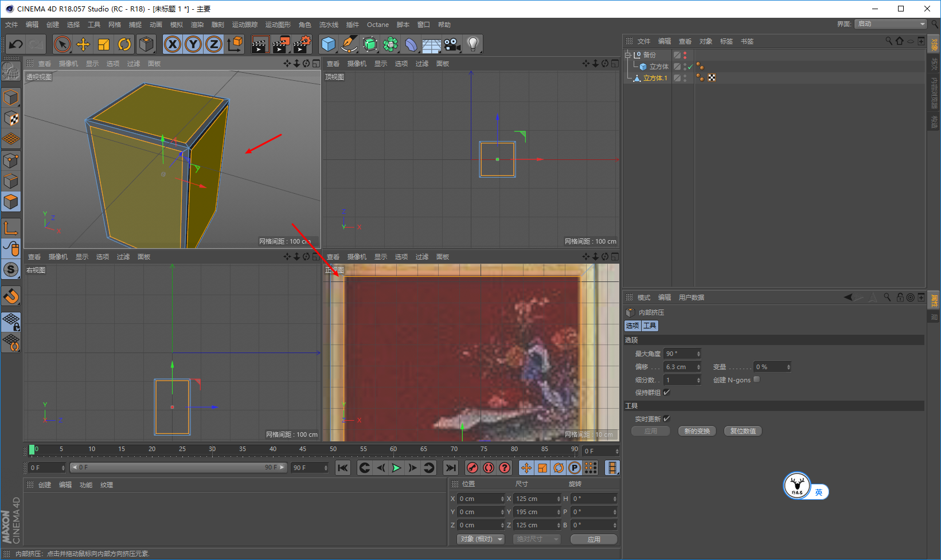Click the Undo arrow icon

pos(16,44)
